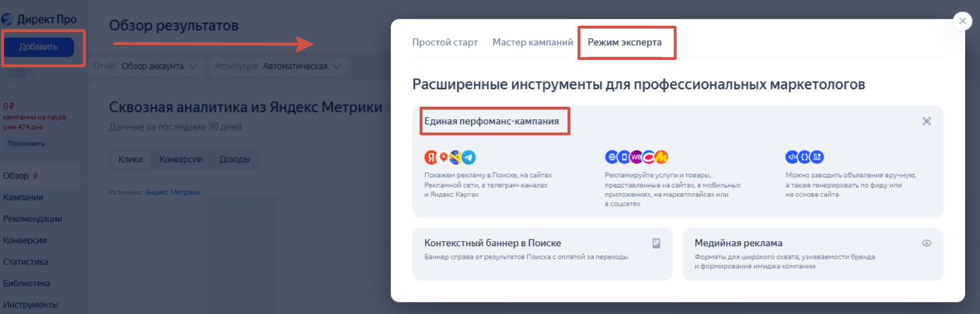The image size is (980, 314).
Task: Click the purple WB marketplace icon
Action: (x=636, y=157)
